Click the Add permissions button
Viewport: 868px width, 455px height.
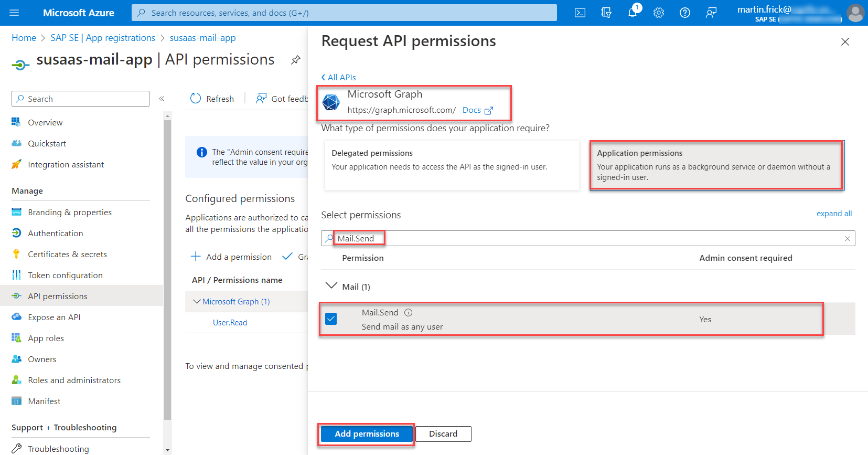pyautogui.click(x=367, y=434)
